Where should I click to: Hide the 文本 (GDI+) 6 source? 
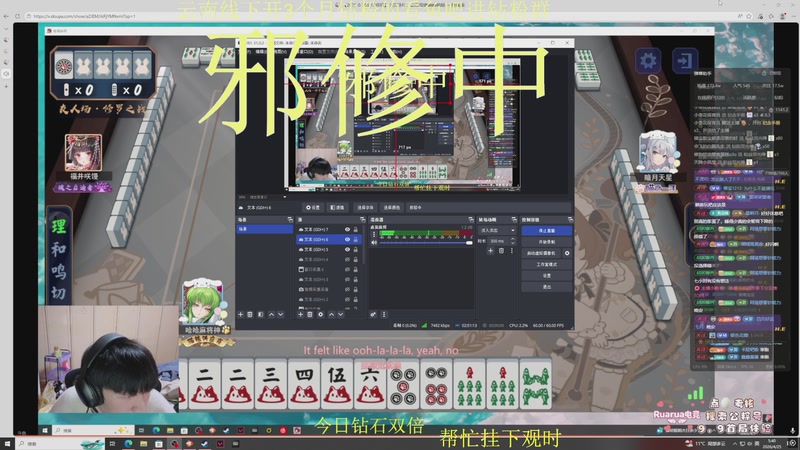click(347, 239)
